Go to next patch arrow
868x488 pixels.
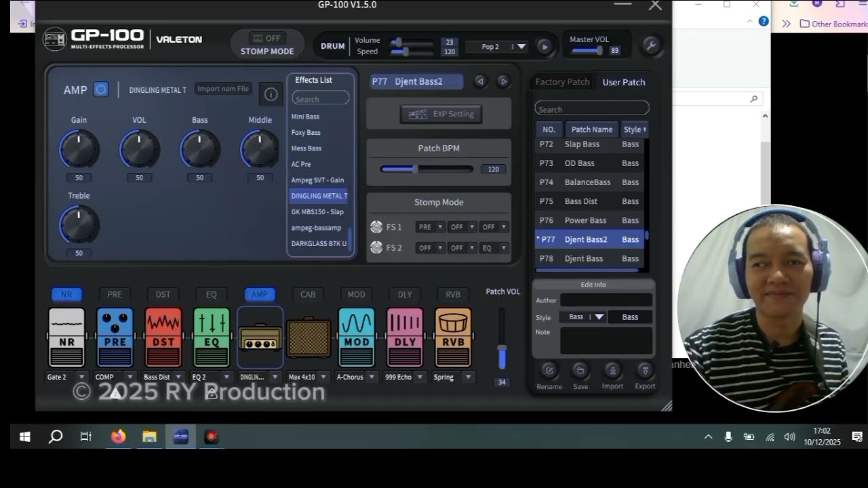click(503, 81)
